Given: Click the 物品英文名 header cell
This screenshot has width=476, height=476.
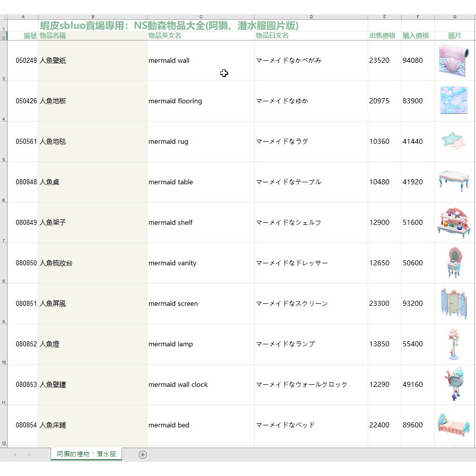Looking at the screenshot, I should coord(201,36).
